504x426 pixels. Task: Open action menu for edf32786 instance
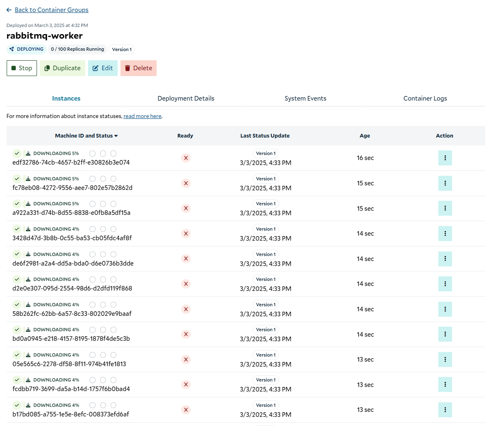(445, 158)
